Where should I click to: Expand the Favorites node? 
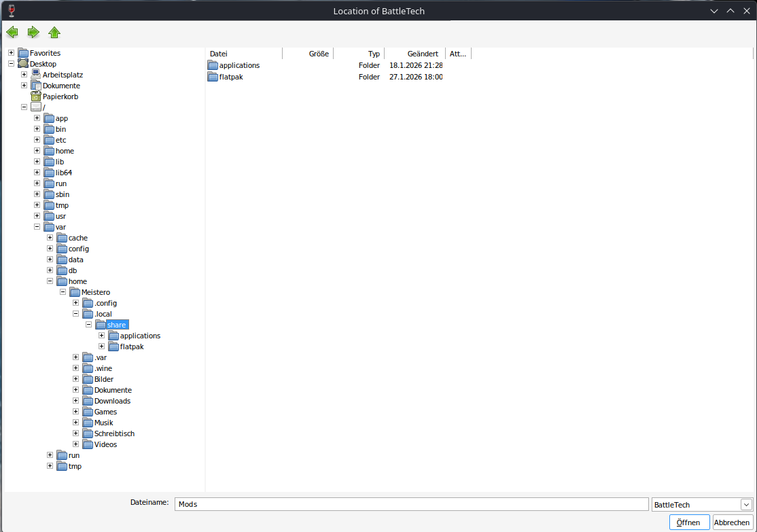click(11, 52)
